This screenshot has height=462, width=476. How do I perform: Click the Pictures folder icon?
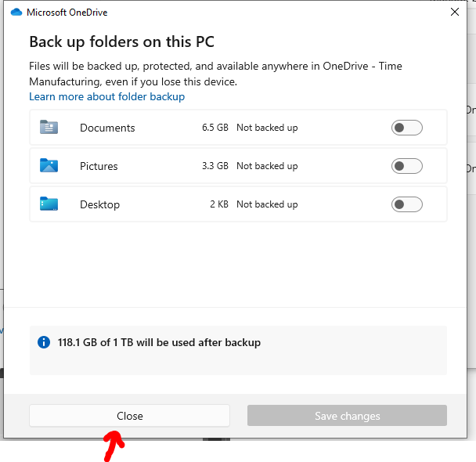pos(49,165)
